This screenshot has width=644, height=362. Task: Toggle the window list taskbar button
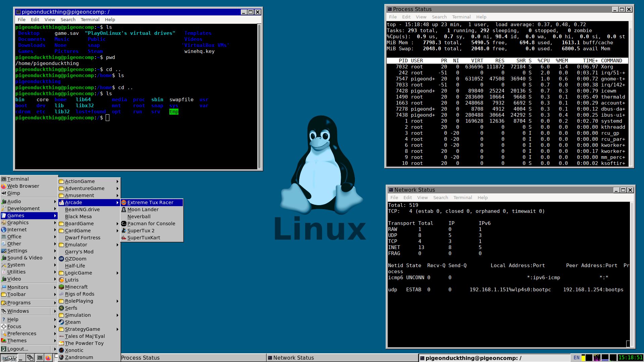point(30,358)
